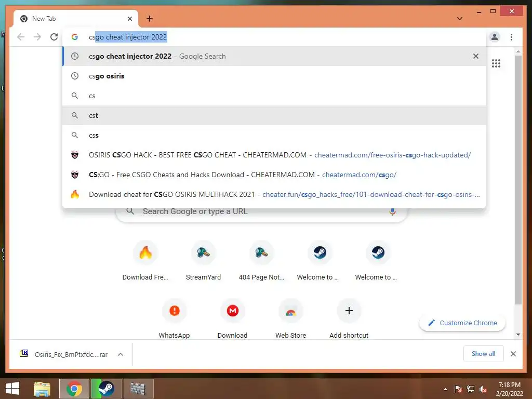Open the 404 Page Not... shortcut
The width and height of the screenshot is (532, 399).
click(x=261, y=261)
